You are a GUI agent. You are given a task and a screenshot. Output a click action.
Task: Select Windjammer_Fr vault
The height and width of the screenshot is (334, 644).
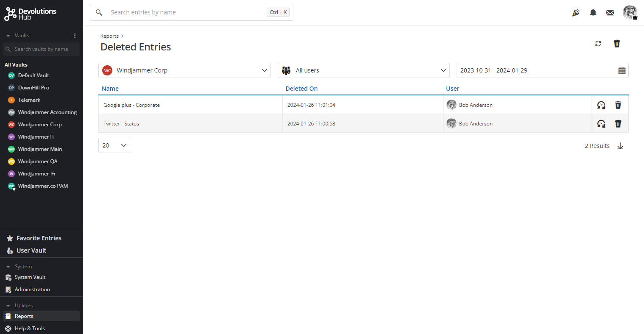(x=37, y=174)
